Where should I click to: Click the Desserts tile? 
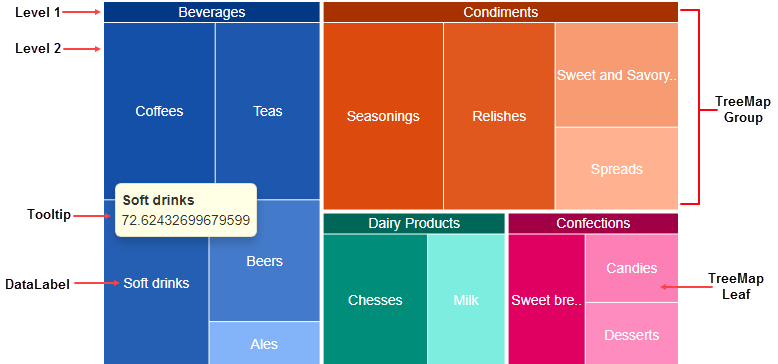(632, 334)
